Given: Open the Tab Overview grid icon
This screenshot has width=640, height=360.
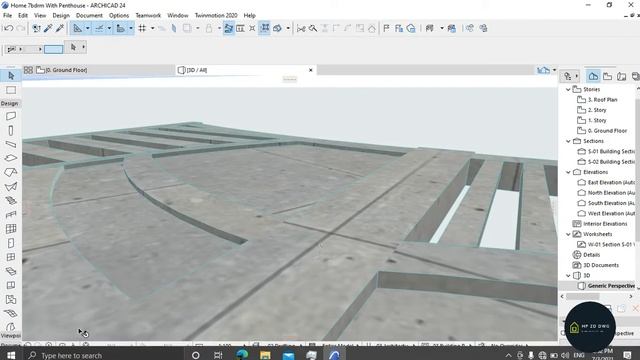Looking at the screenshot, I should point(28,70).
